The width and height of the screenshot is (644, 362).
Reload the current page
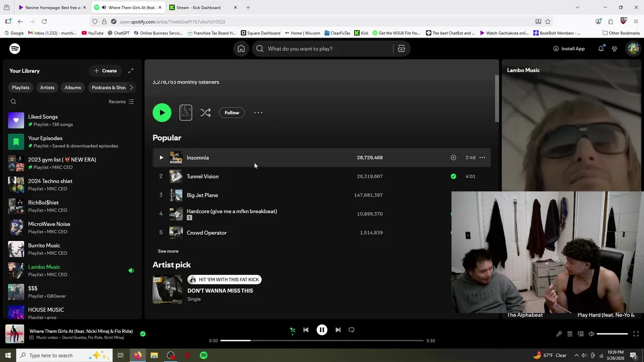[44, 22]
